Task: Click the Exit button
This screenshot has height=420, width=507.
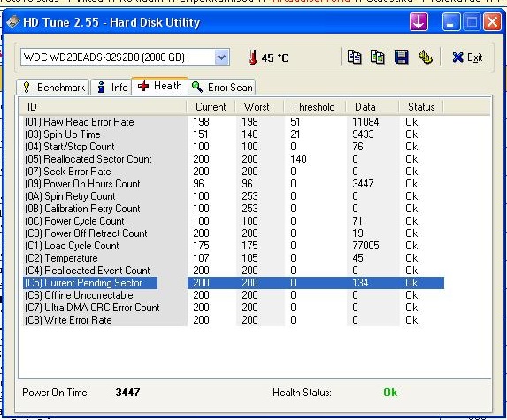Action: click(x=467, y=57)
